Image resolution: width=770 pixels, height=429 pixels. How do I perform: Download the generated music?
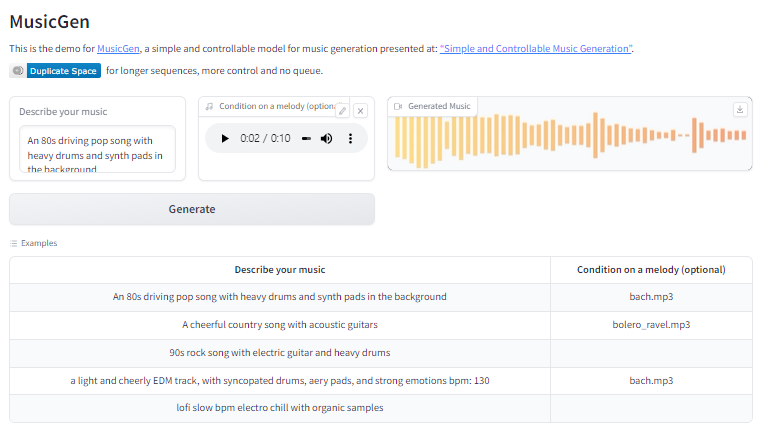coord(740,109)
